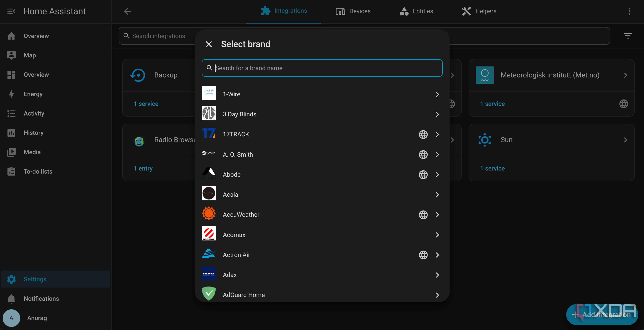Collapse the sidebar with the menu icon

(x=11, y=11)
